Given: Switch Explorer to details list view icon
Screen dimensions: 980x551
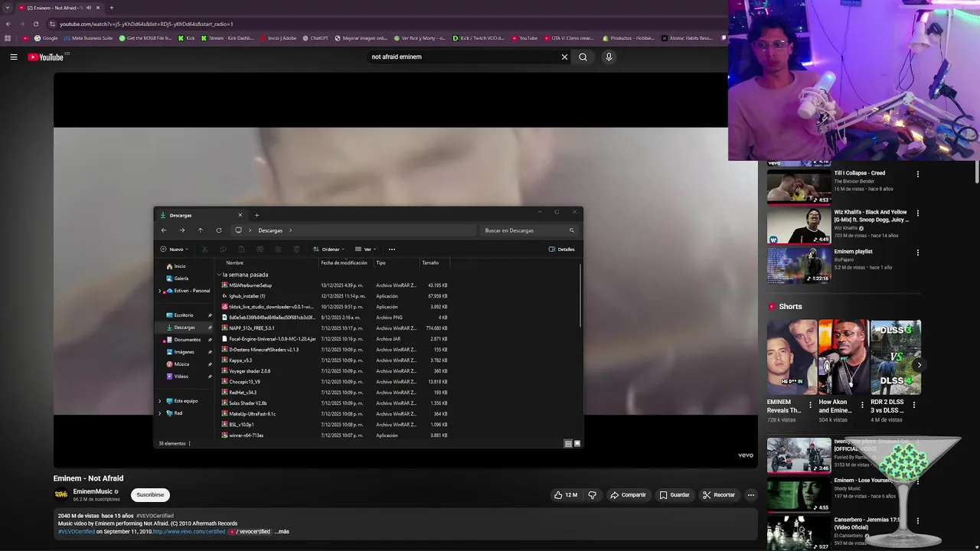Looking at the screenshot, I should coord(568,443).
